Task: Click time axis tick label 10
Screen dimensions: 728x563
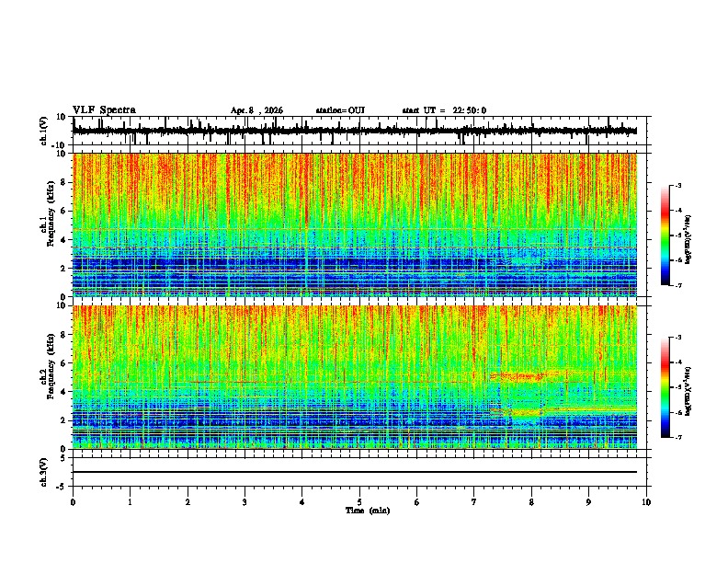Action: [x=646, y=502]
